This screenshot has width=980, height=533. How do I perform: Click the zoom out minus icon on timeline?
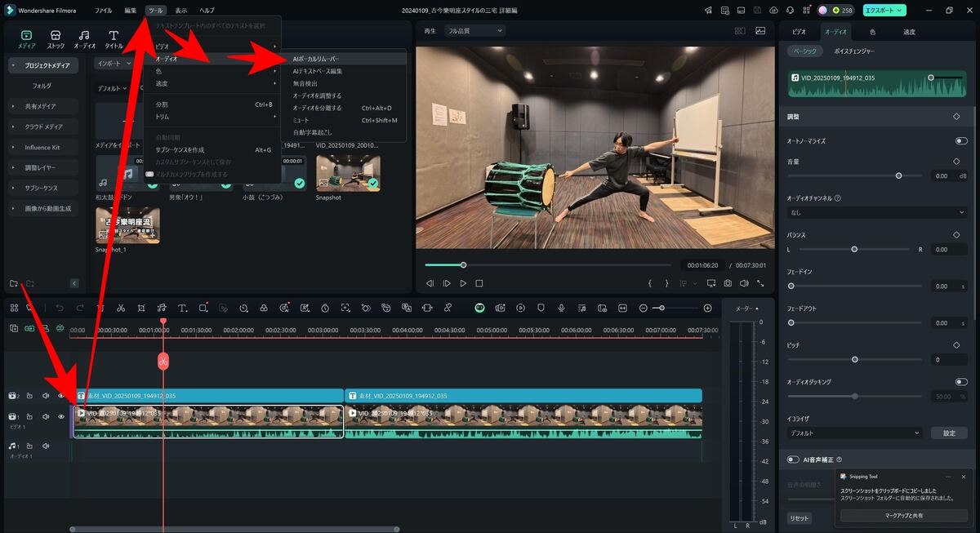point(644,308)
